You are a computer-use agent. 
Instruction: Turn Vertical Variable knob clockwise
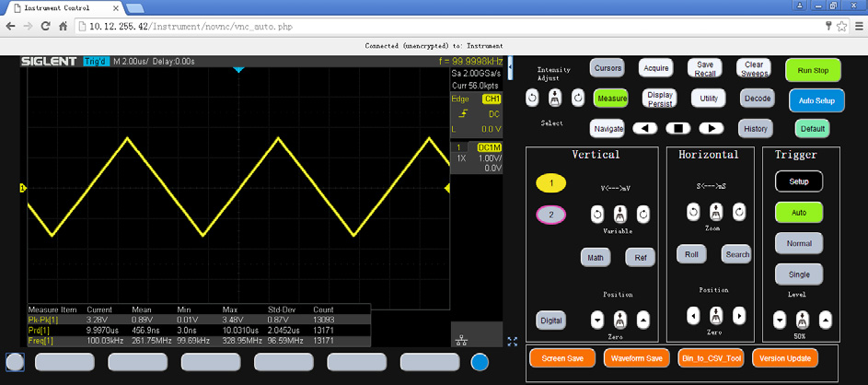tap(642, 214)
